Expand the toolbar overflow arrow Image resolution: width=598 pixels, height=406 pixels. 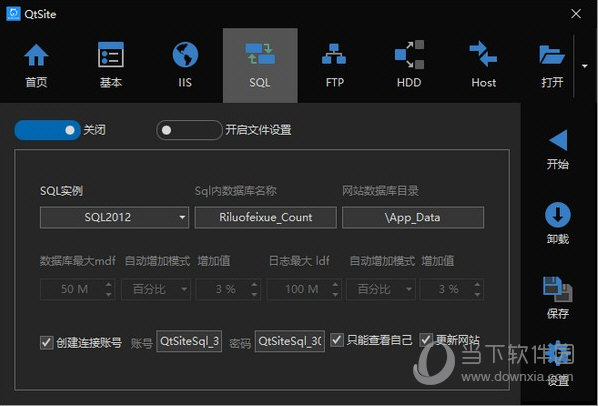pos(585,66)
